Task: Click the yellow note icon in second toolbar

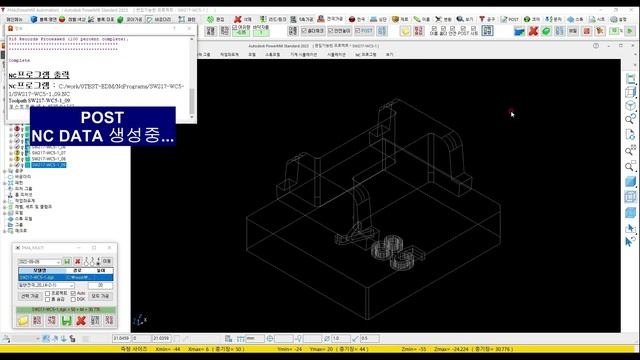Action: (405, 31)
